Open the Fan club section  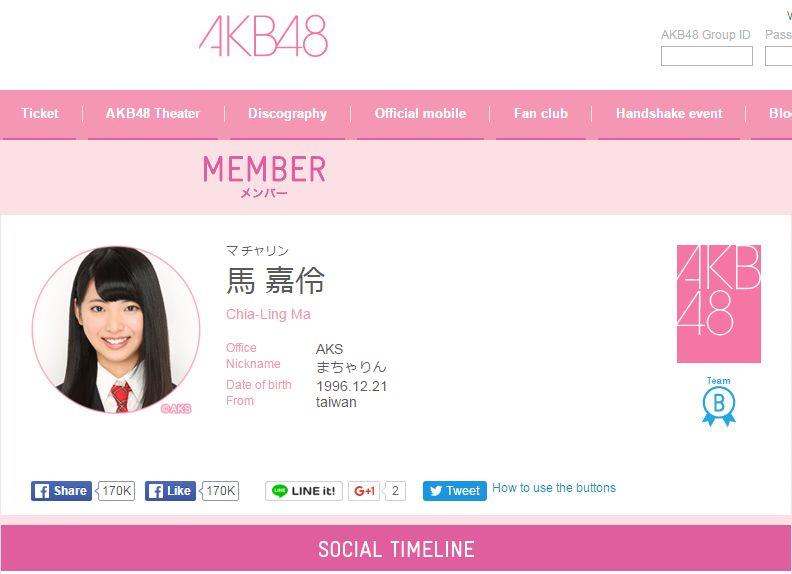pos(540,114)
